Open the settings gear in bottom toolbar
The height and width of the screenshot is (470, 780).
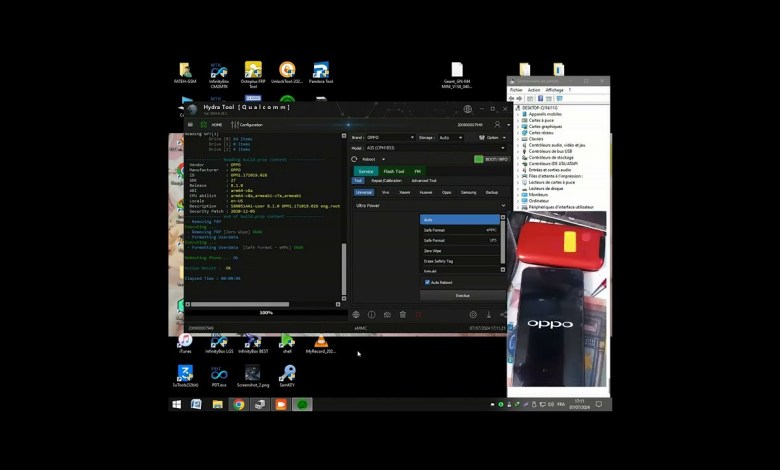pos(473,314)
